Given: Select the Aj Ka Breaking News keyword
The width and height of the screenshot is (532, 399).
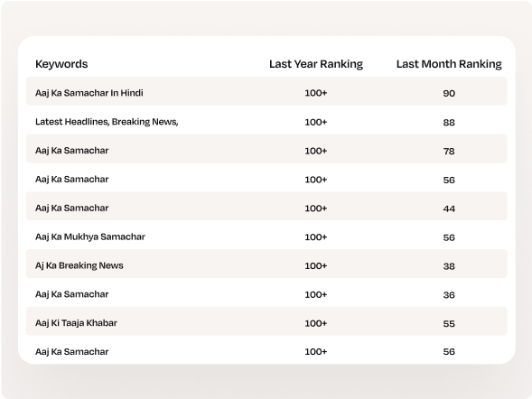Looking at the screenshot, I should (79, 265).
